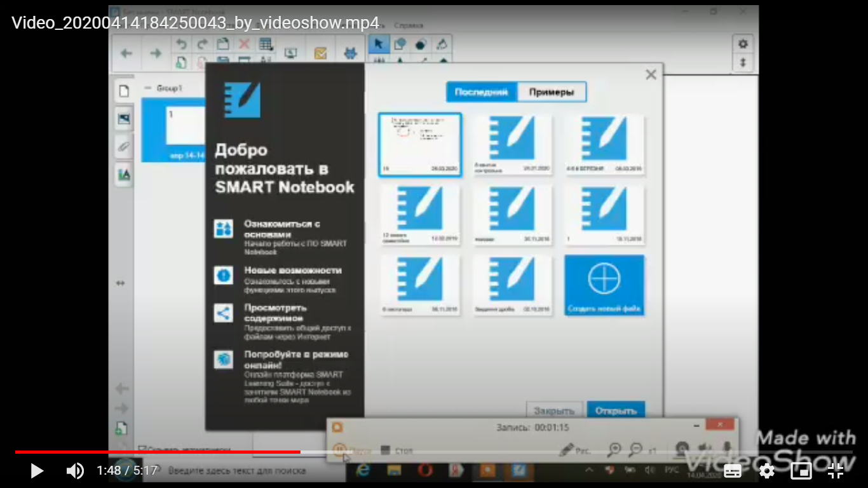This screenshot has height=488, width=868.
Task: Switch to SMART Notebook taskbar button
Action: click(519, 471)
